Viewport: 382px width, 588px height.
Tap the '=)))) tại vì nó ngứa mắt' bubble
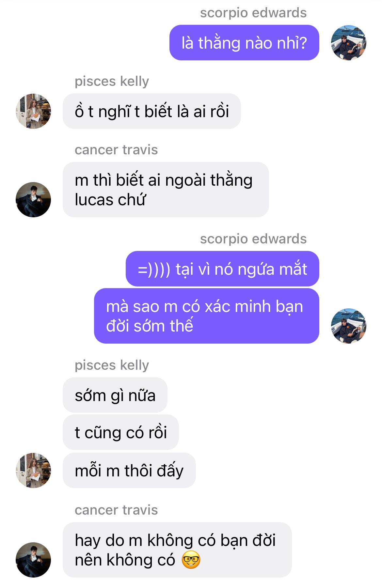[x=222, y=269]
